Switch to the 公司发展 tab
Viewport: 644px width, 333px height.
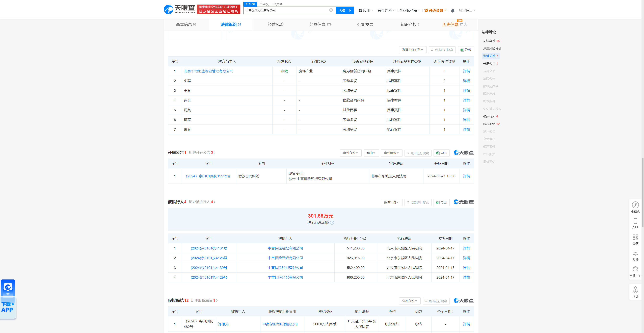pos(365,24)
